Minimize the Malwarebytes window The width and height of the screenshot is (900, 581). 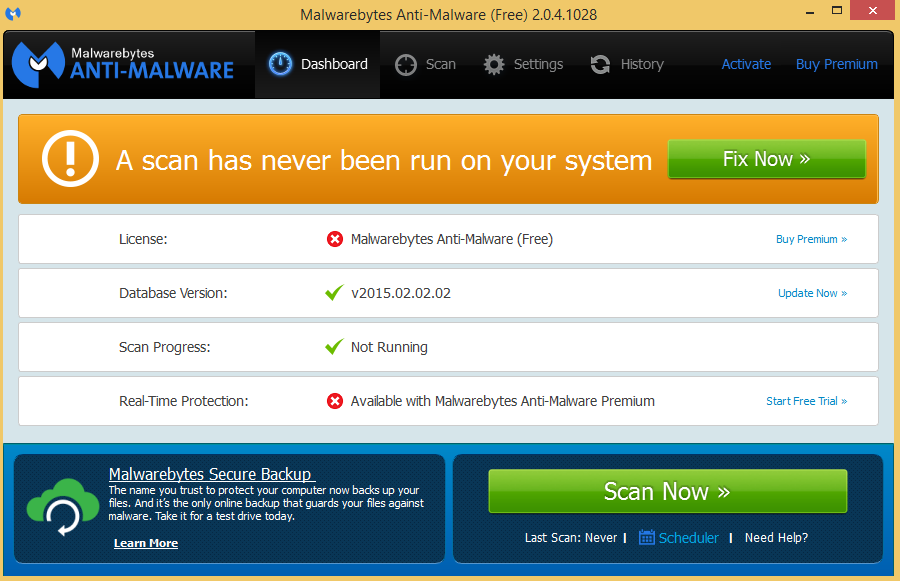(x=810, y=11)
